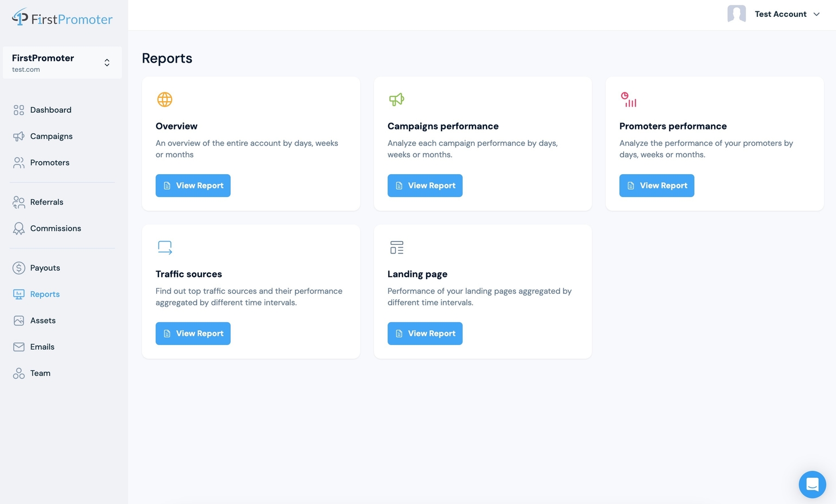Click the Test Account avatar image

(736, 14)
